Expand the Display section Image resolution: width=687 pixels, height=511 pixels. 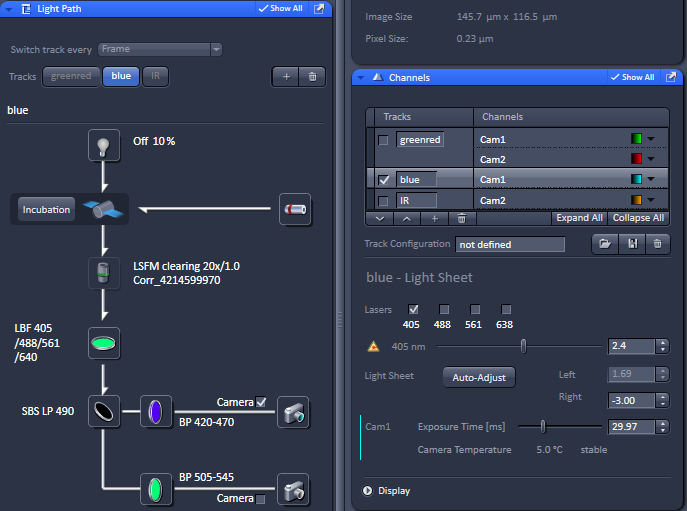coord(368,491)
